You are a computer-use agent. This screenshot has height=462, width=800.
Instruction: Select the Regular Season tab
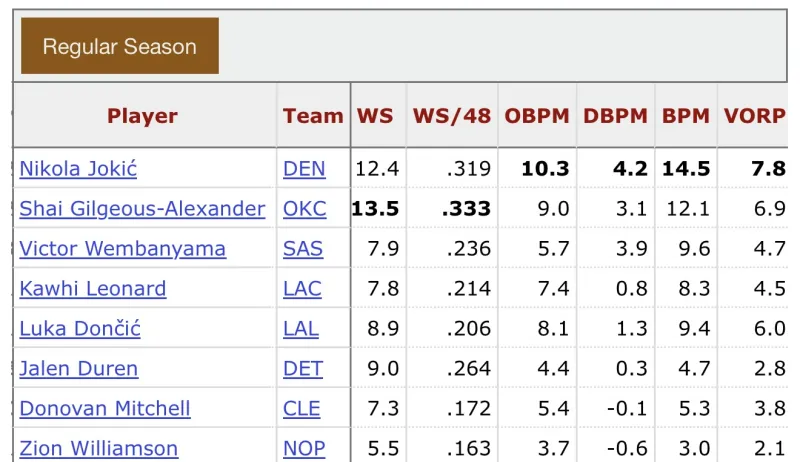tap(119, 46)
